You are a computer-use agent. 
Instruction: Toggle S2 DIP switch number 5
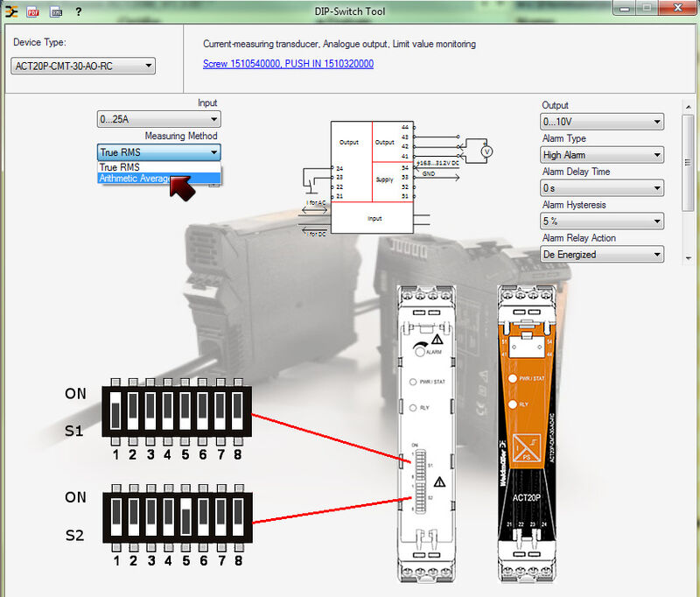click(x=185, y=518)
